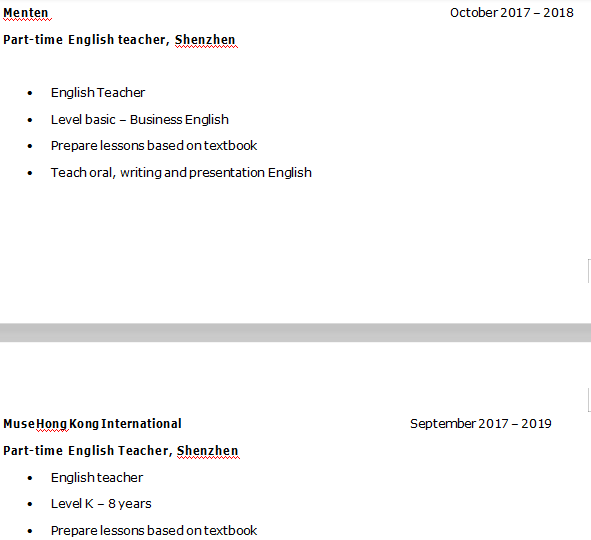
Task: Click the 'Teach oral, writing and presentation English' line
Action: coord(181,173)
